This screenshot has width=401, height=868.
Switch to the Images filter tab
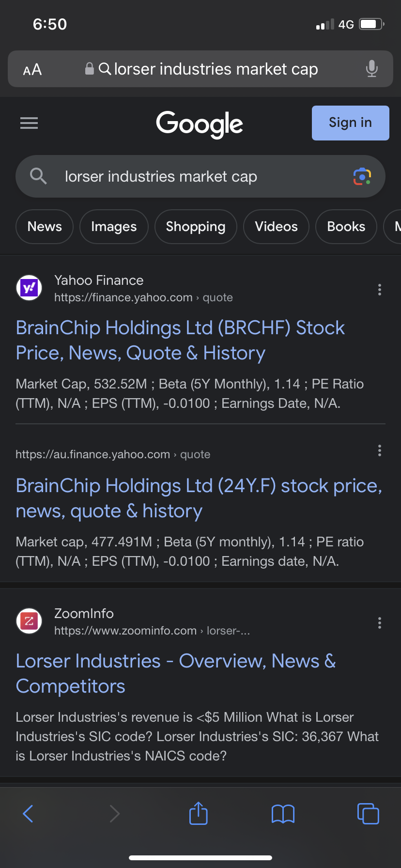[114, 227]
